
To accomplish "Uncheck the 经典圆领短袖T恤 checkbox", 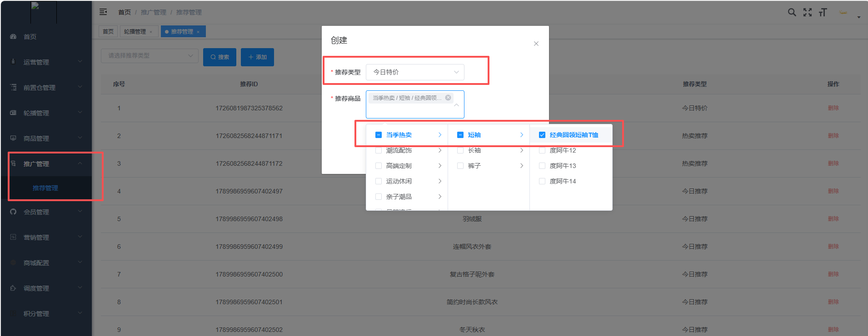I will 542,135.
